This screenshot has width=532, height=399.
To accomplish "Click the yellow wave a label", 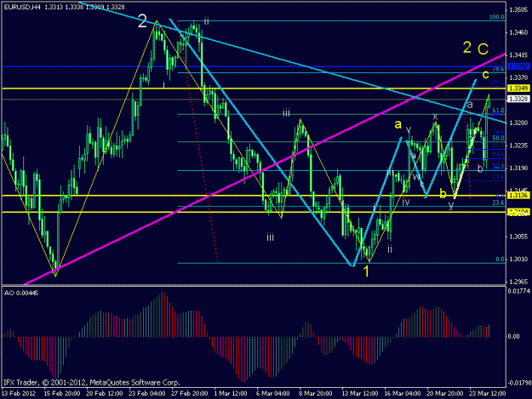I will [398, 124].
